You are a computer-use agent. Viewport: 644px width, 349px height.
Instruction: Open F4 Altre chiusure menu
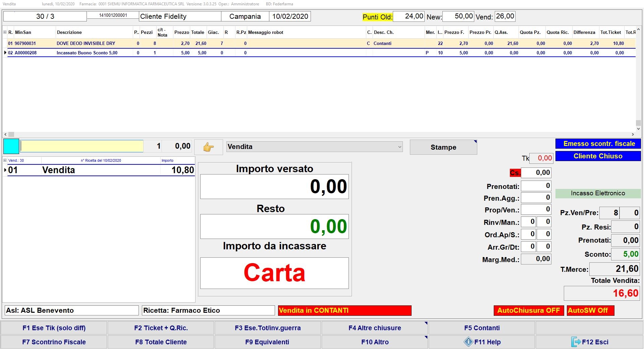point(374,328)
